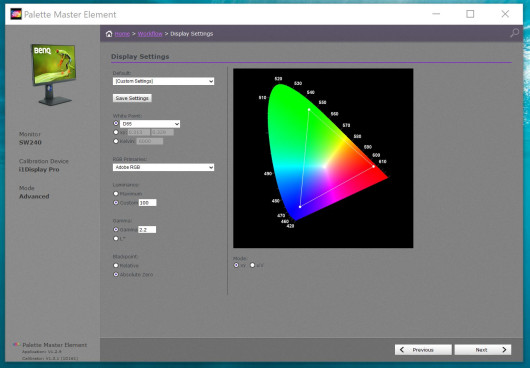Click the first xy coordinate field

[x=139, y=132]
